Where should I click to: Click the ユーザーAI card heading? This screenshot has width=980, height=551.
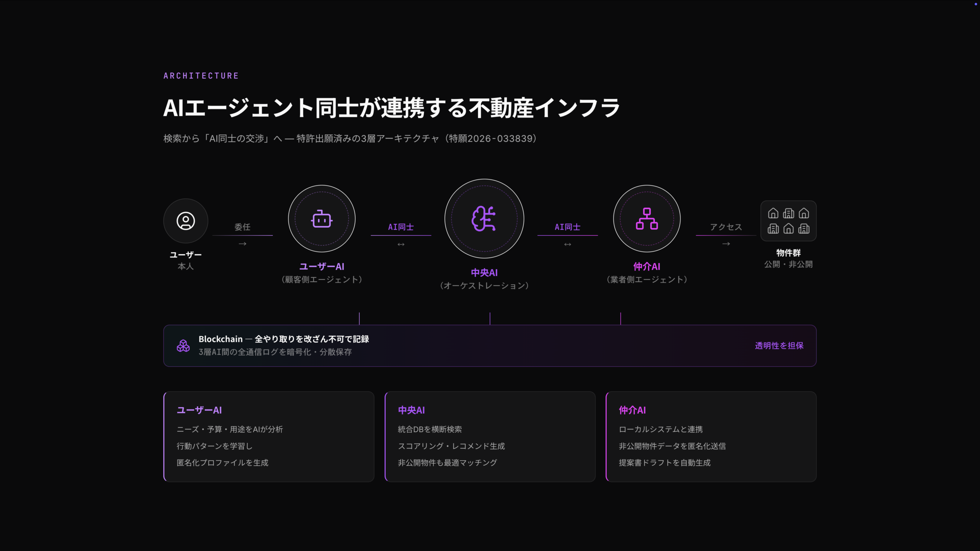point(199,410)
